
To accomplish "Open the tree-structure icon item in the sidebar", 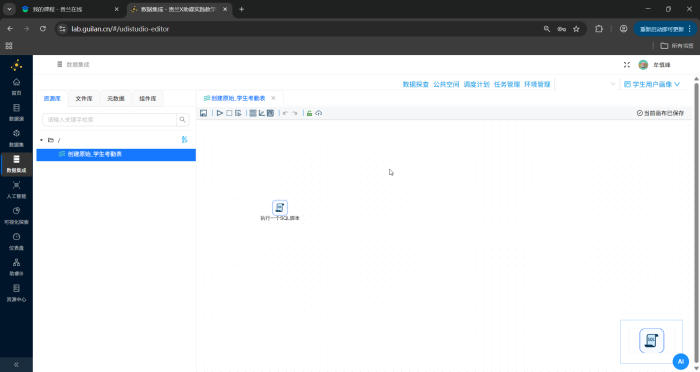I will (x=17, y=267).
